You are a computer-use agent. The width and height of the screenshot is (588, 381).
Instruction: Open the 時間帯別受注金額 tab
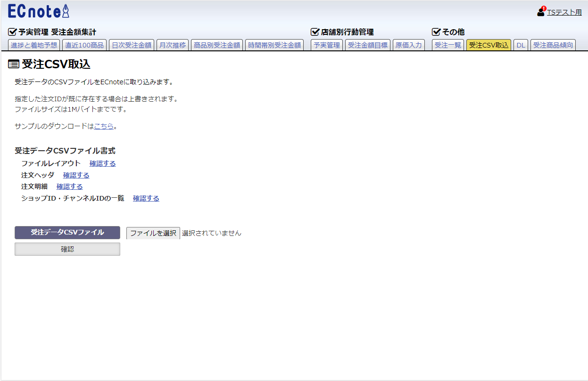274,45
